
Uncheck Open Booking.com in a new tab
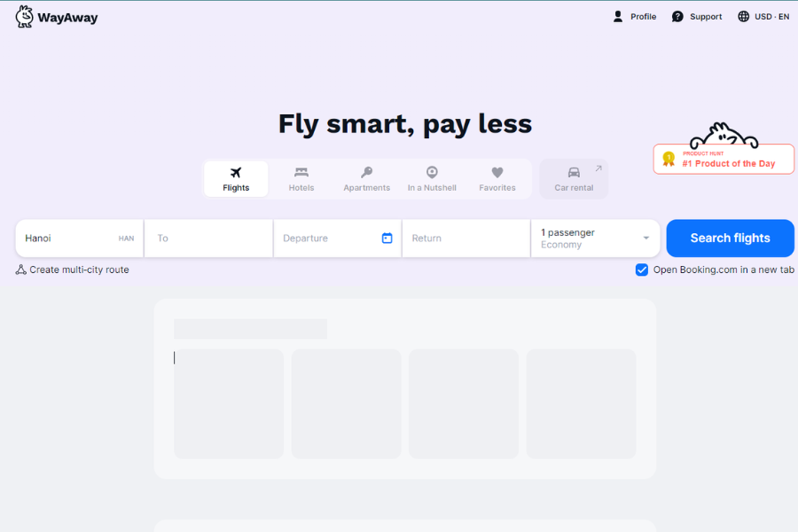[x=641, y=270]
